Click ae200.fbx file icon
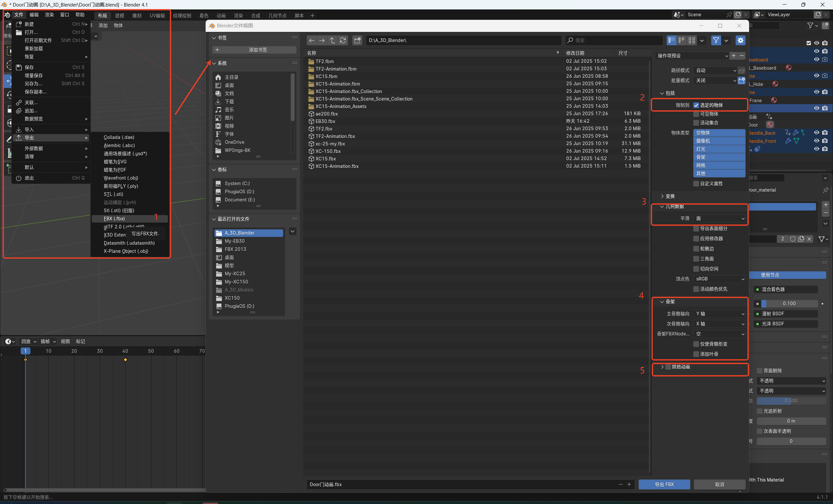The image size is (833, 504). pos(311,114)
